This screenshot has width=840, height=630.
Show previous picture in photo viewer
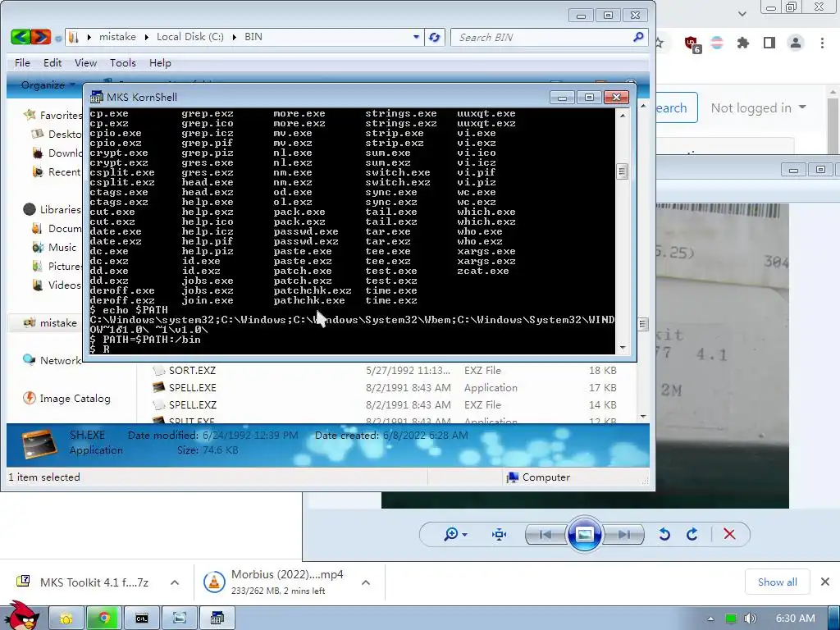pos(546,534)
